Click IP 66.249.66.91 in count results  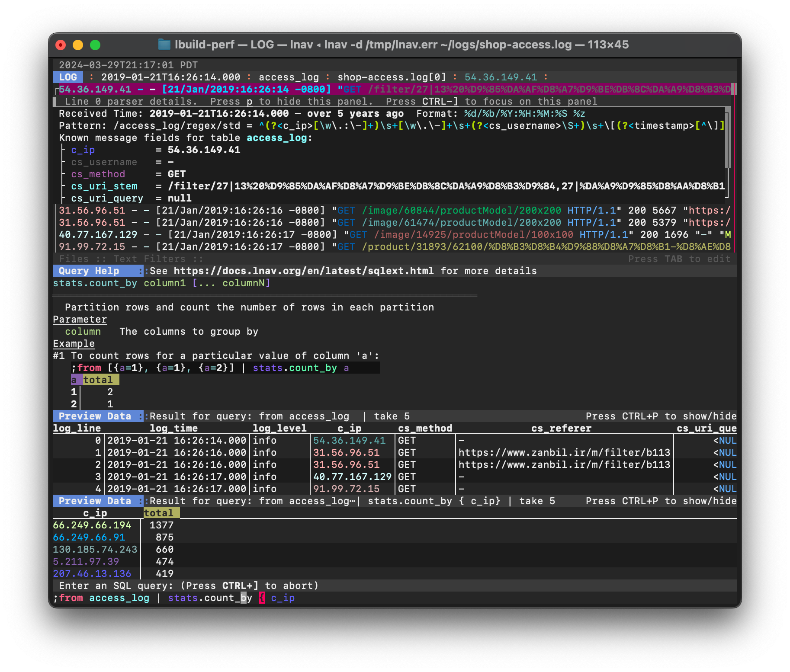click(x=89, y=537)
